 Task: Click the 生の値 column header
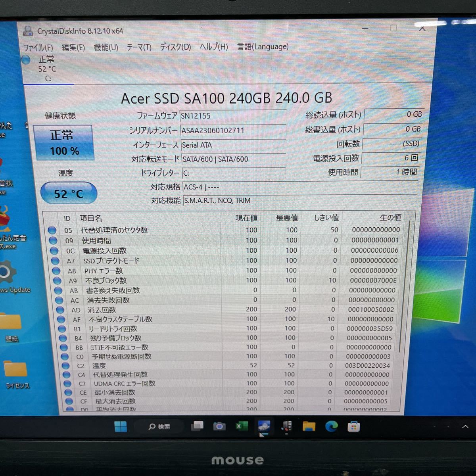coord(390,217)
